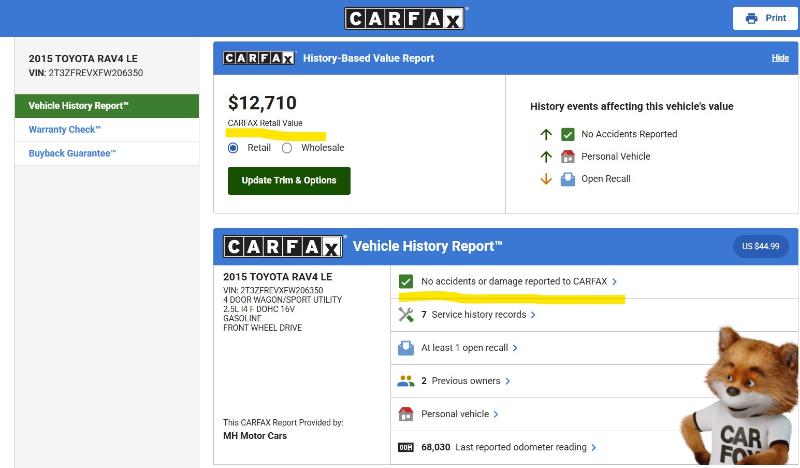Image resolution: width=800 pixels, height=468 pixels.
Task: Click the green checkmark beside No Accidents Reported
Action: [568, 134]
